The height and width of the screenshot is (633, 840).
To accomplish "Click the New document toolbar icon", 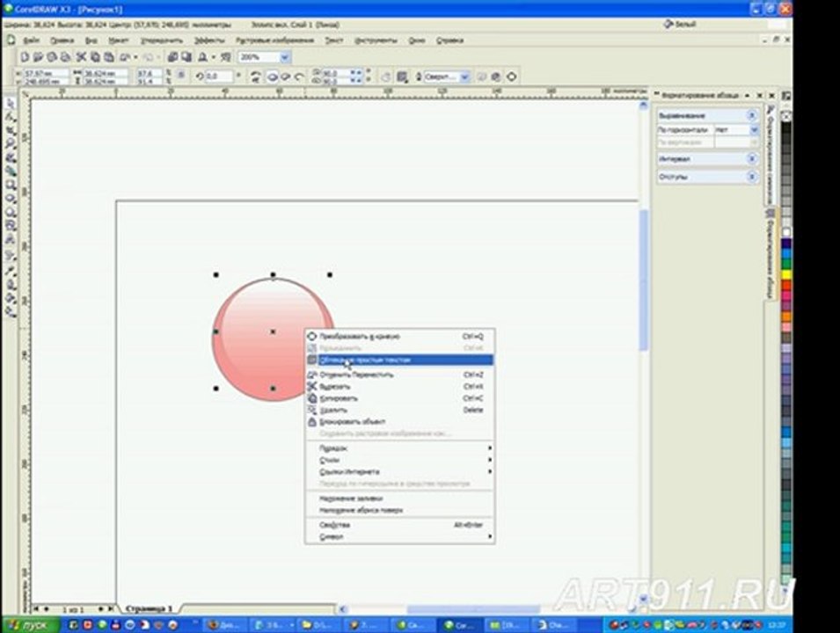I will tap(25, 57).
